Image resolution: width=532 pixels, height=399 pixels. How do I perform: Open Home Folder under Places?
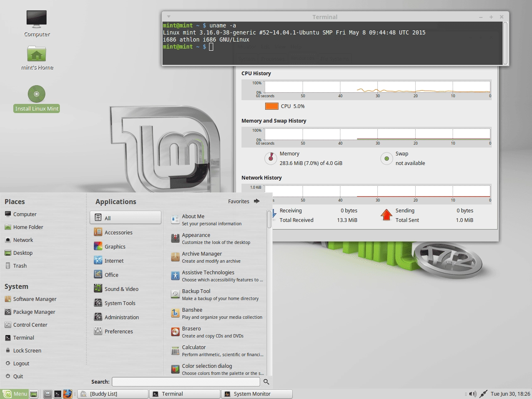click(24, 227)
